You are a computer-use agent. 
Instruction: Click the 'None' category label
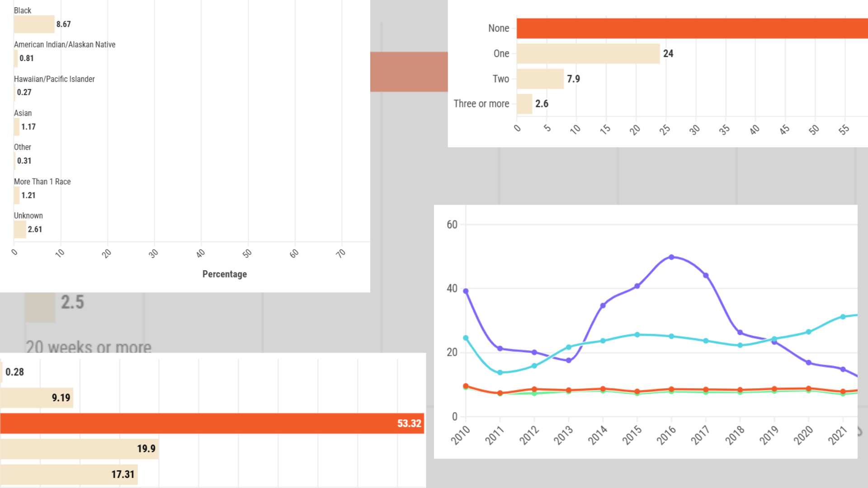click(499, 28)
